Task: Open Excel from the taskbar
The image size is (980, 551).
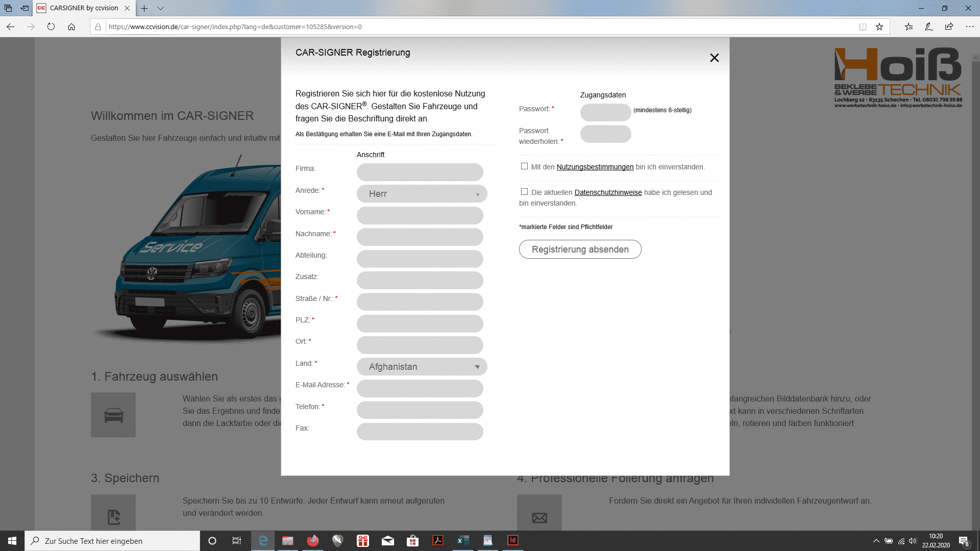Action: tap(463, 541)
